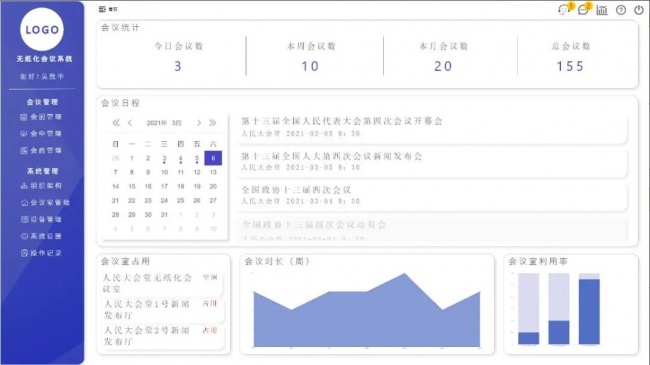Open 会前管理 from the sidebar
The height and width of the screenshot is (365, 650).
point(41,117)
